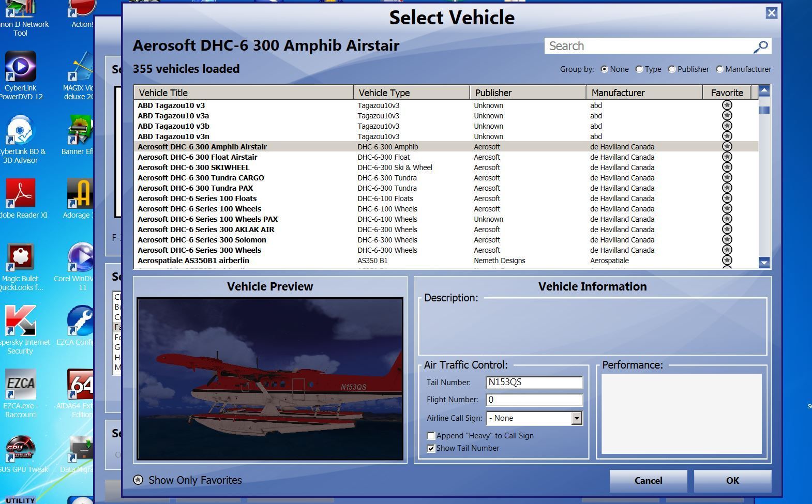Image resolution: width=812 pixels, height=504 pixels.
Task: Open CyberLink BD & 3D Advisor icon
Action: 21,140
